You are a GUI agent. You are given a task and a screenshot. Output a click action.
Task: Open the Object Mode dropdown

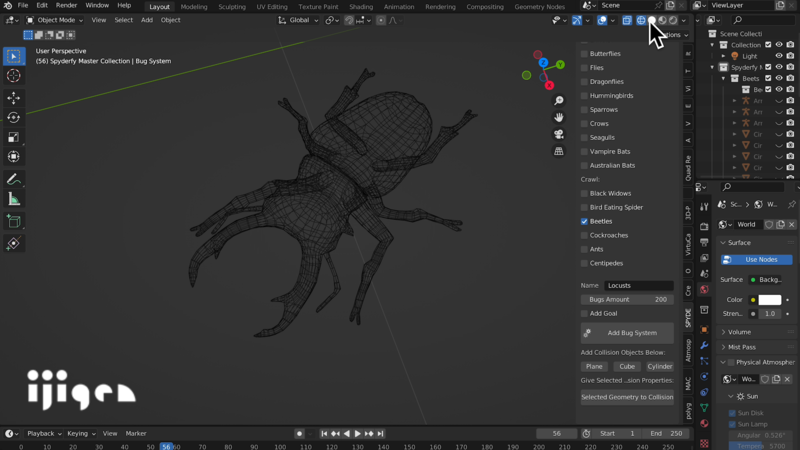pos(54,20)
